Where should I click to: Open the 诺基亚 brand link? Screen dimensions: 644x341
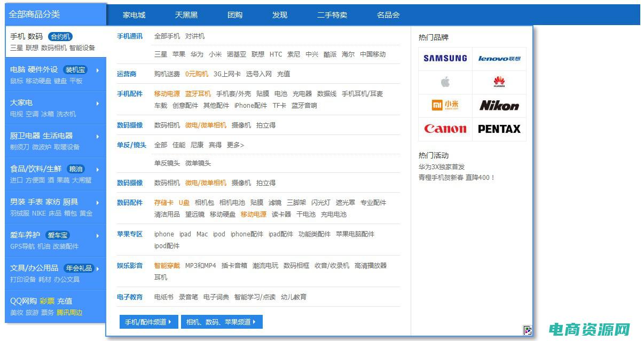pos(237,54)
